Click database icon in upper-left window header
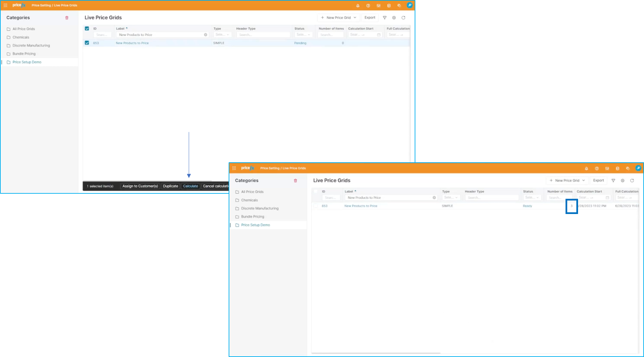The height and width of the screenshot is (357, 644). coord(389,6)
